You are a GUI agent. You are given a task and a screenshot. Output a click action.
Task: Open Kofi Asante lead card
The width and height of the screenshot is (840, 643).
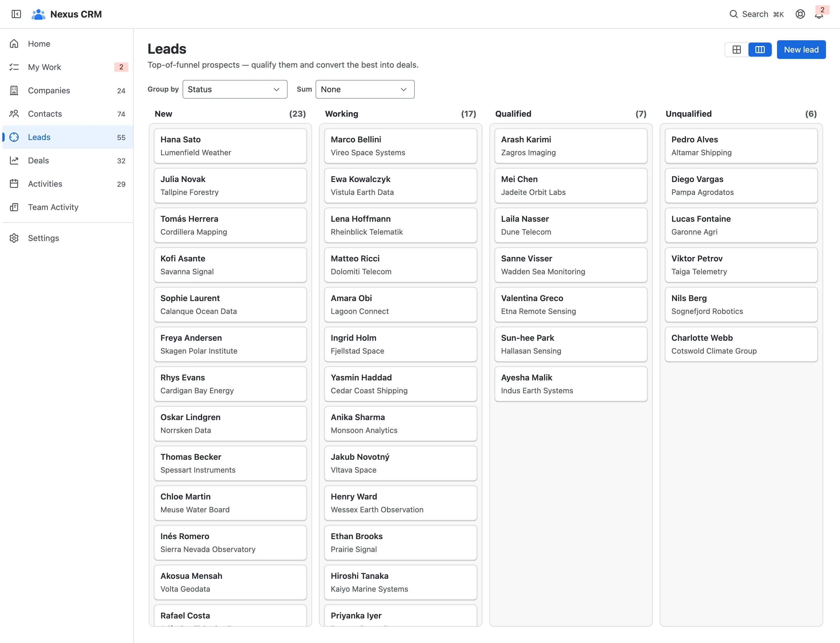click(230, 265)
